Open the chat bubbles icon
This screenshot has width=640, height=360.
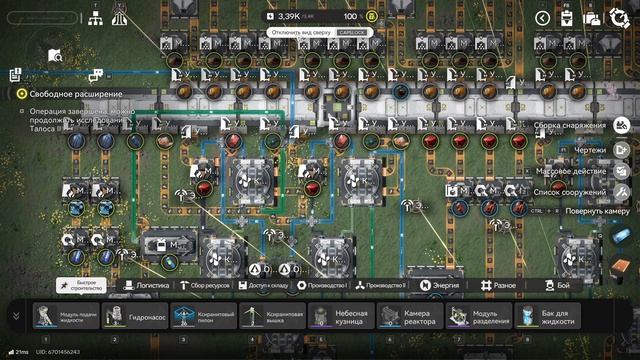tap(96, 75)
